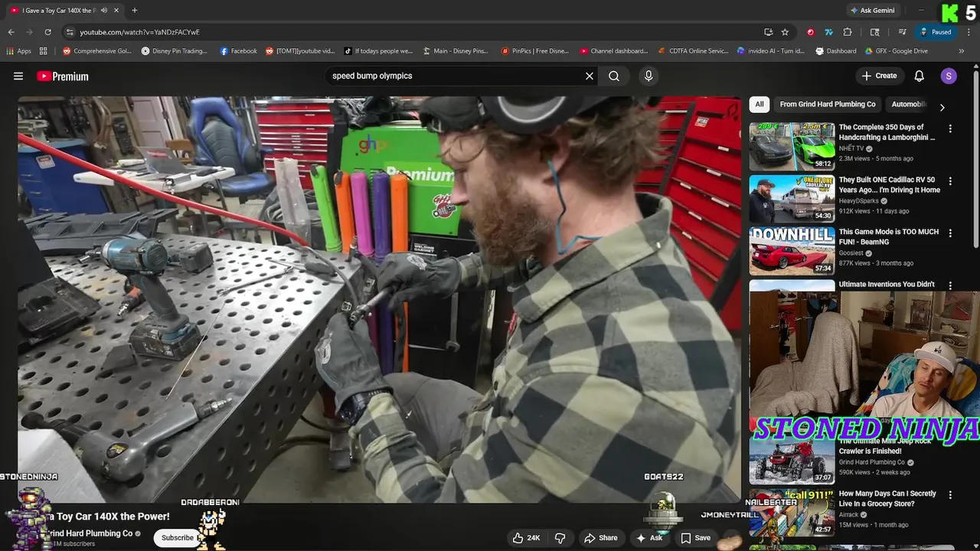980x551 pixels.
Task: Share the video with Share button
Action: pyautogui.click(x=602, y=538)
